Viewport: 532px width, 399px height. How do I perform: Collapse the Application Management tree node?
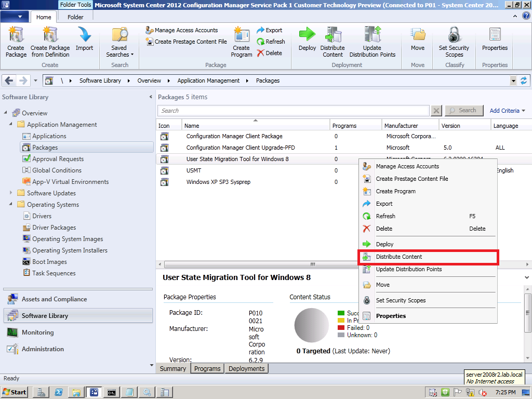click(x=11, y=124)
